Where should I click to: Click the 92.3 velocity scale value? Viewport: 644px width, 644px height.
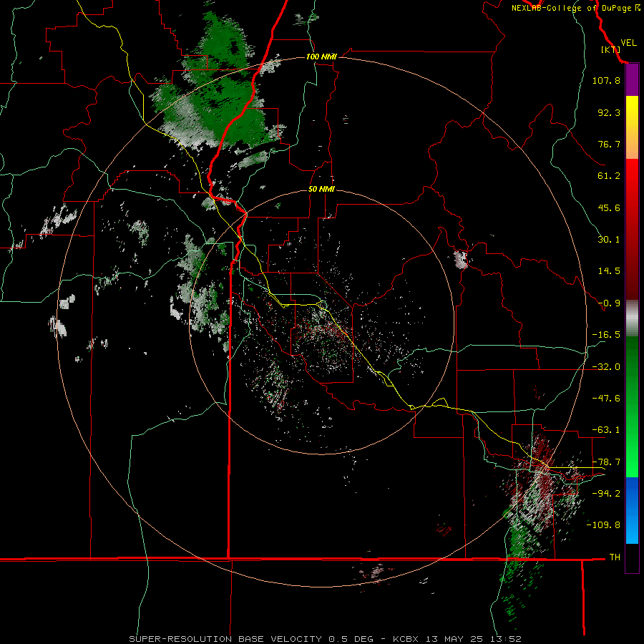[609, 112]
